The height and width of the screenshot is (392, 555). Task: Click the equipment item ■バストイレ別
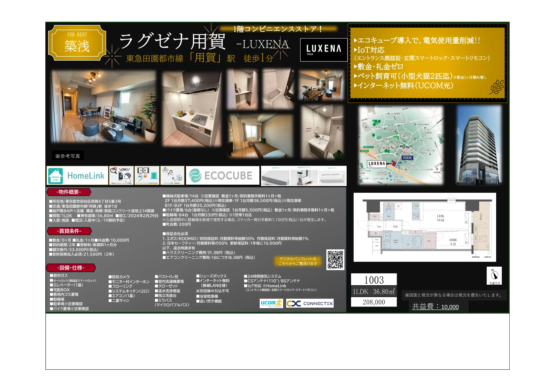click(x=167, y=277)
